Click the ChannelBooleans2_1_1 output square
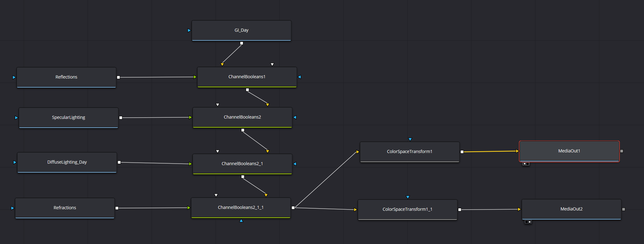Screen dimensions: 644x244 tap(293, 208)
